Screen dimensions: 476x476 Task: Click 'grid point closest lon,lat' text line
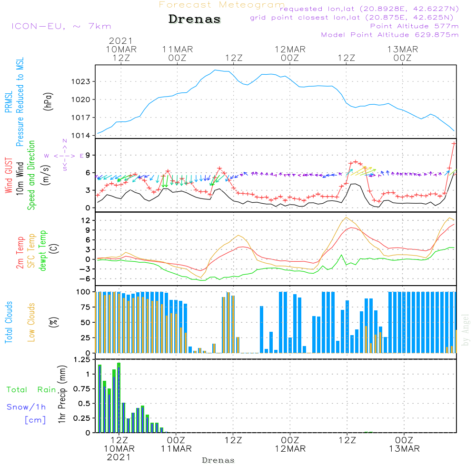click(x=352, y=17)
